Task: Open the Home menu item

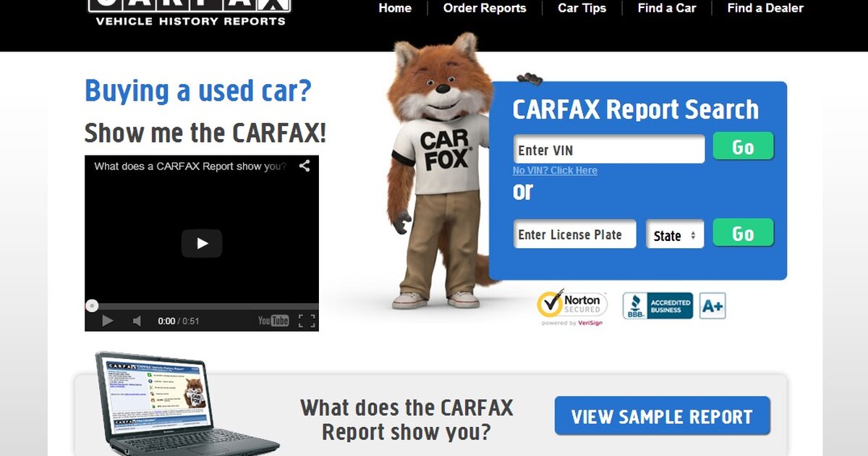Action: (395, 9)
